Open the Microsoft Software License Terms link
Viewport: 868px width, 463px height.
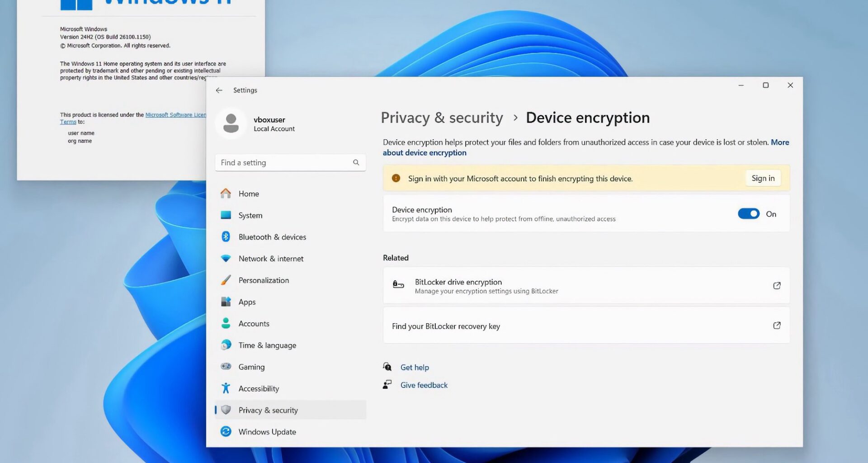[176, 114]
